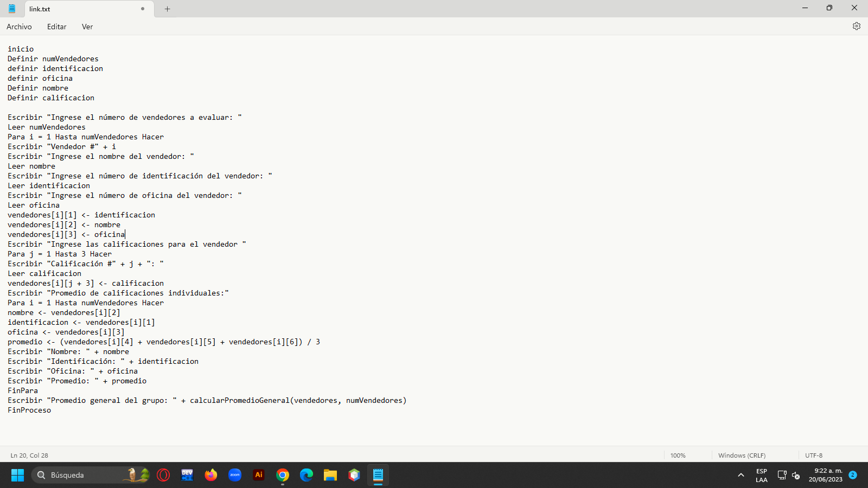The width and height of the screenshot is (868, 488).
Task: Open File Explorer from the taskbar
Action: tap(330, 475)
